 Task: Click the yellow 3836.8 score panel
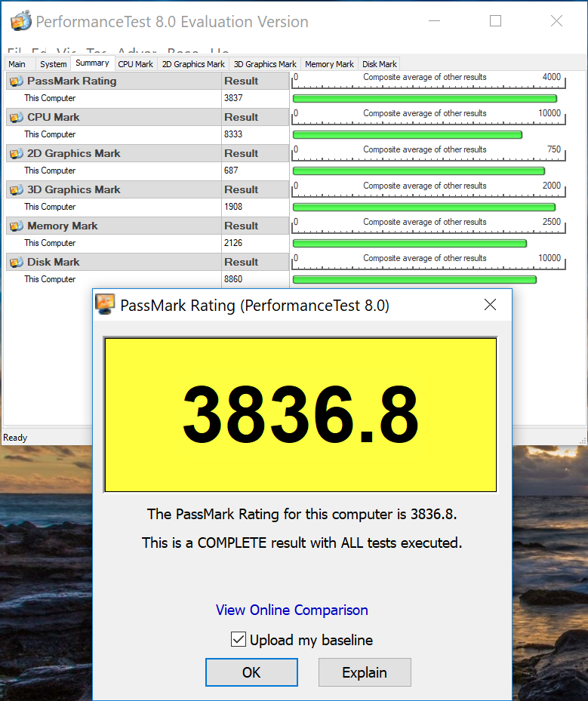300,415
